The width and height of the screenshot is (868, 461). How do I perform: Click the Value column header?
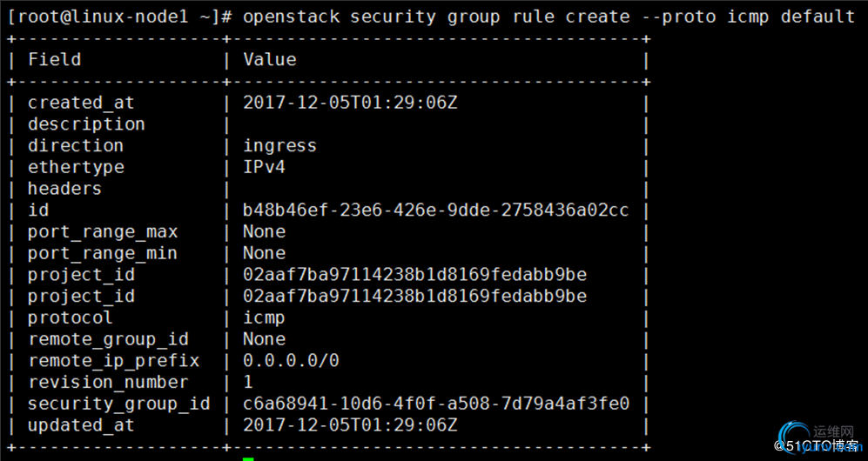(270, 60)
